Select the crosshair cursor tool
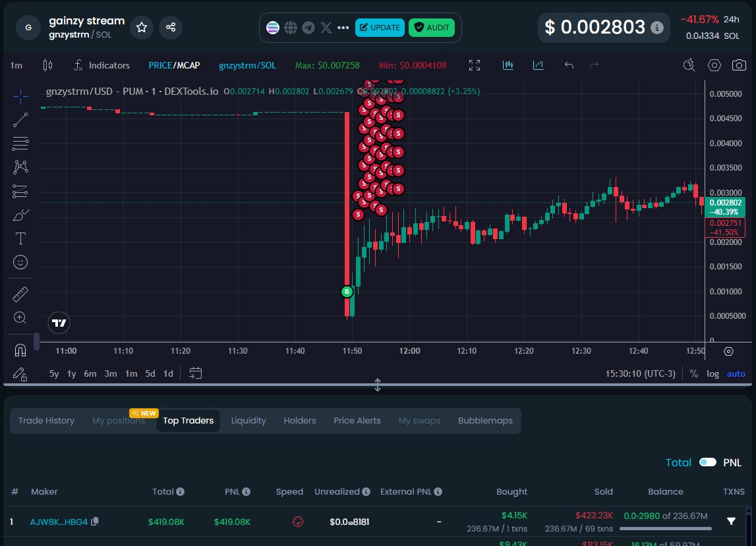The width and height of the screenshot is (756, 546). pyautogui.click(x=20, y=96)
